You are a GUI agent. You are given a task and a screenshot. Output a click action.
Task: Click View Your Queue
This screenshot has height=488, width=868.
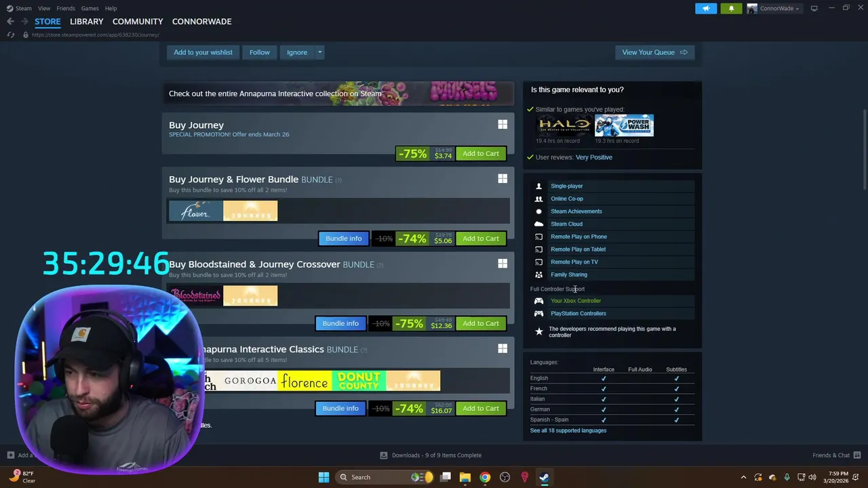654,52
